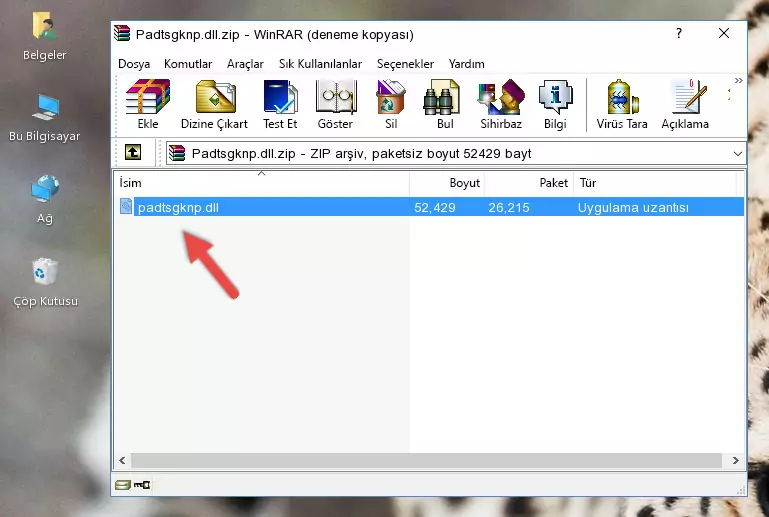Select the padtsgknp.dll file name
The width and height of the screenshot is (769, 517).
click(x=178, y=207)
